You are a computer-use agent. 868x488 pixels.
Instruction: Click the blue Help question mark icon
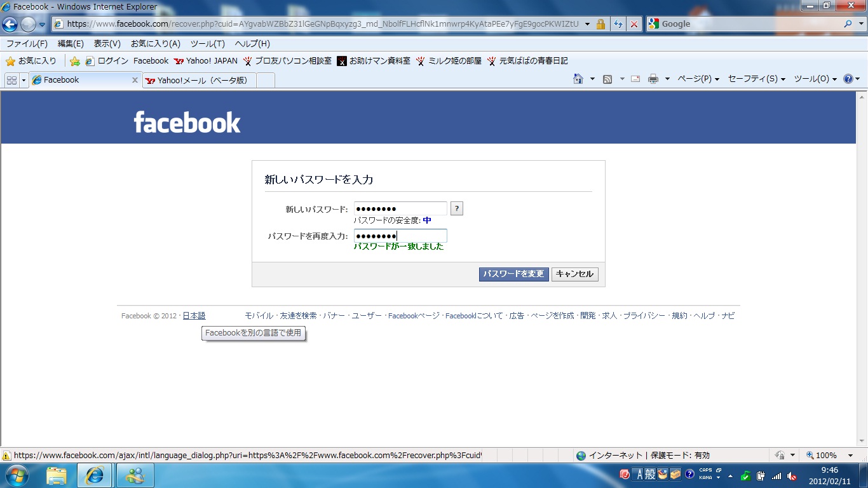pos(848,79)
